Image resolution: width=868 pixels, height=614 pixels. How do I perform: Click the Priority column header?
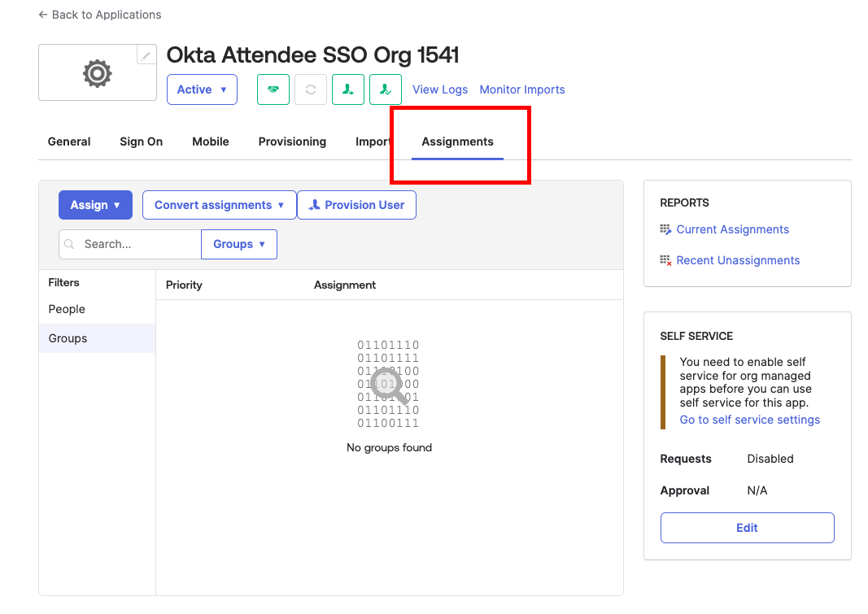[x=184, y=285]
